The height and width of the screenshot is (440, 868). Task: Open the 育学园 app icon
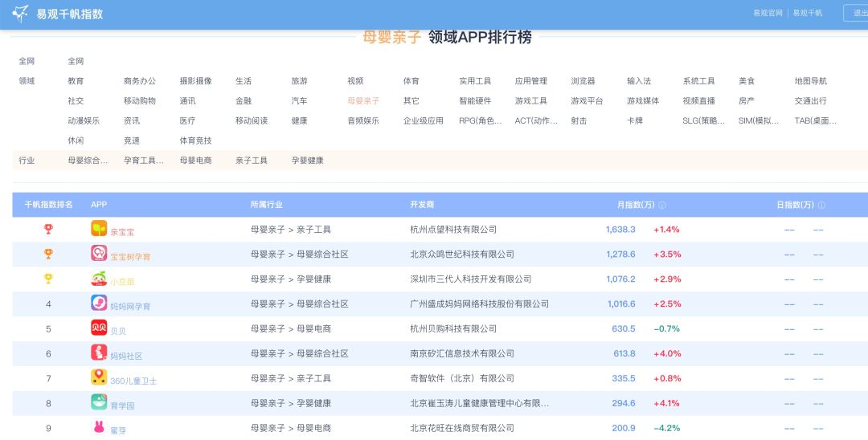(99, 402)
